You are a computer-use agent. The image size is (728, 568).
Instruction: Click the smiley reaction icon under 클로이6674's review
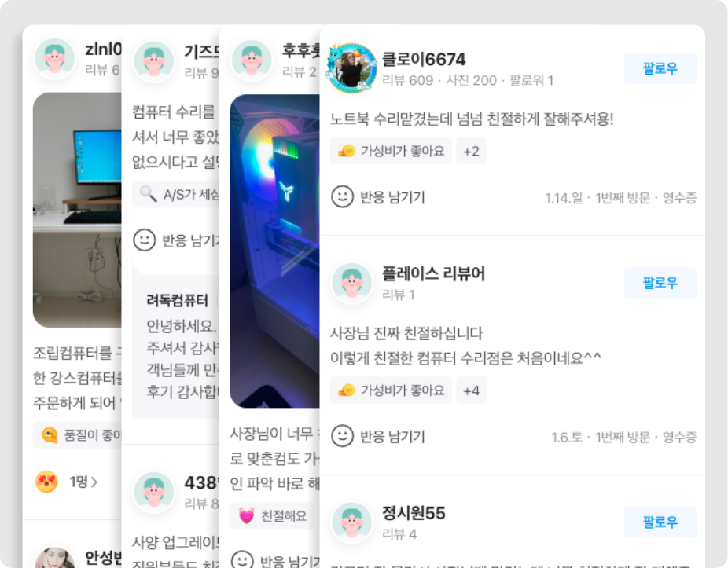point(342,196)
